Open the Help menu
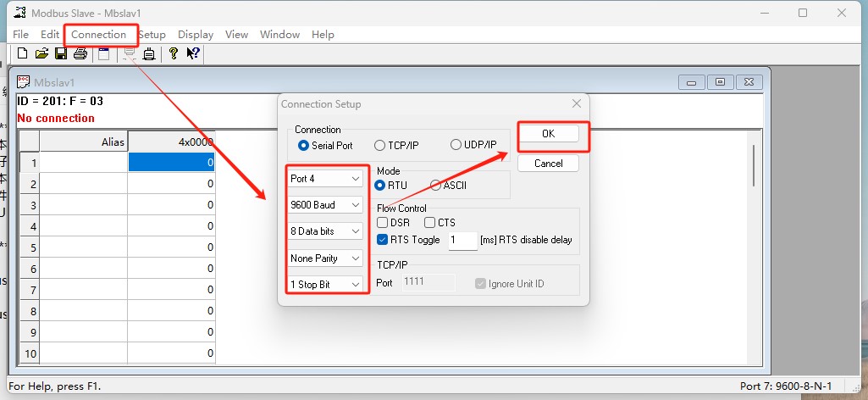Viewport: 868px width, 400px height. (323, 35)
